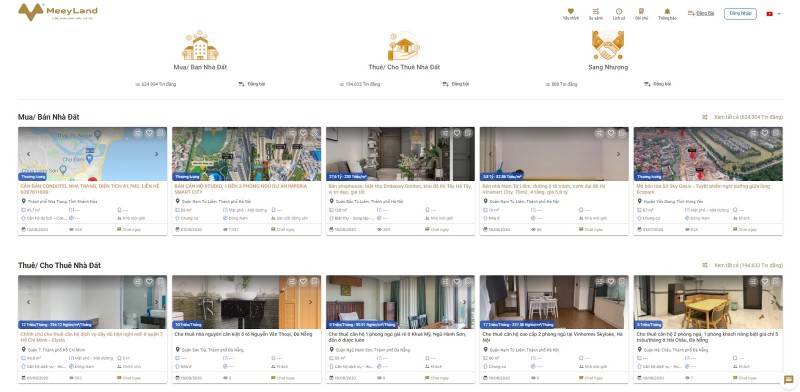Select the Mua/ Bán Nhà Đất building icon
This screenshot has height=392, width=800.
click(200, 46)
